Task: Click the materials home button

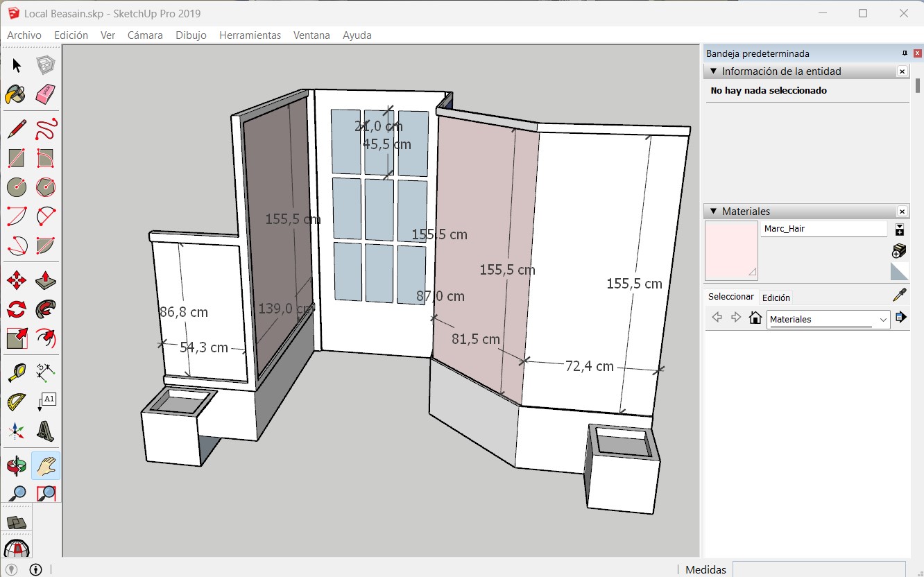Action: pyautogui.click(x=755, y=318)
